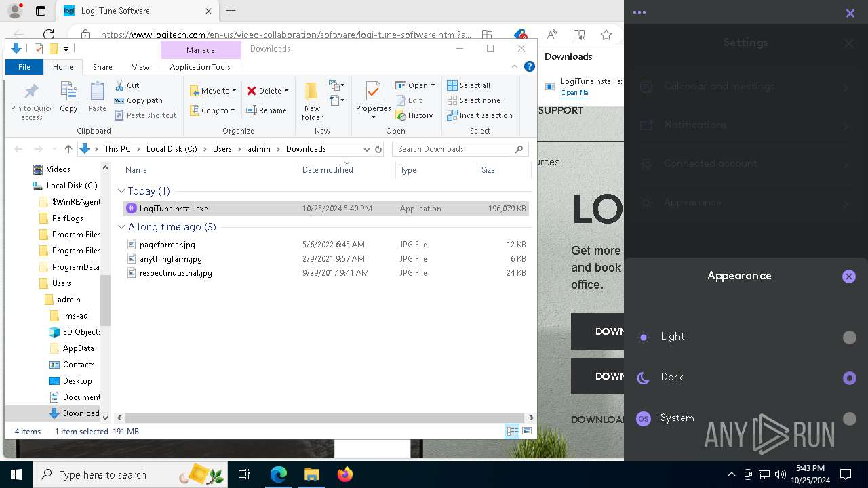
Task: Select the Dark appearance radio button
Action: (849, 378)
